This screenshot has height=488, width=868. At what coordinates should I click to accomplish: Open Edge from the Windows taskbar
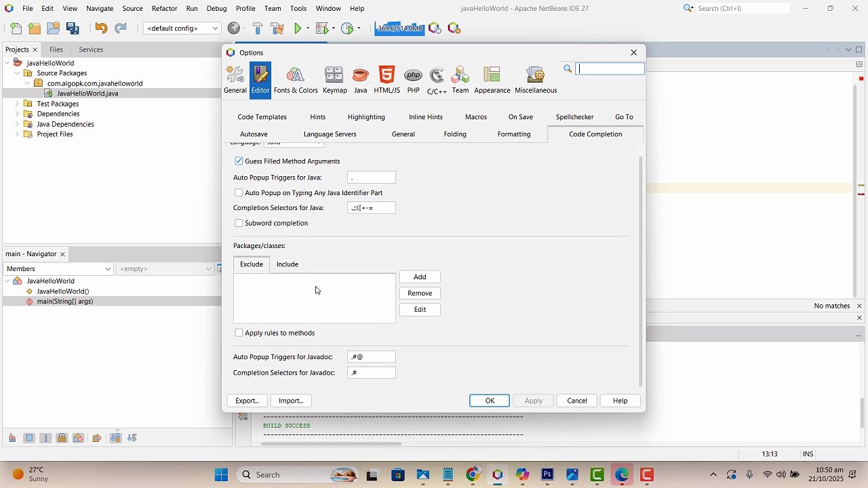tap(623, 475)
